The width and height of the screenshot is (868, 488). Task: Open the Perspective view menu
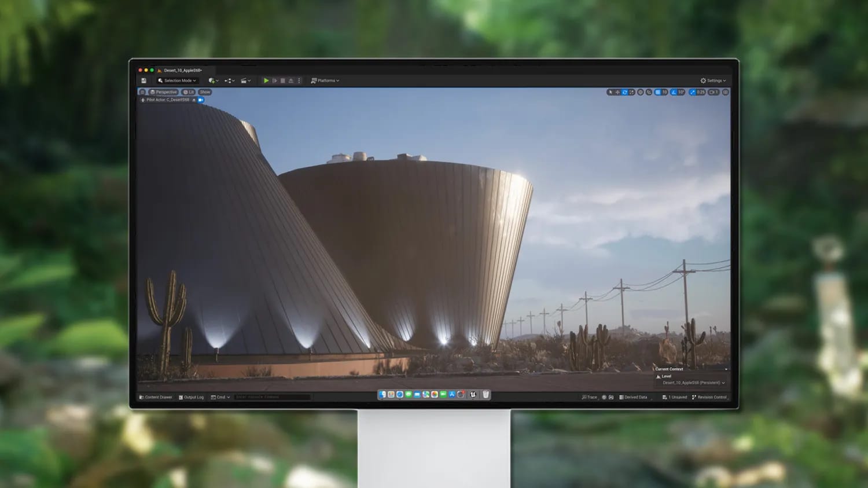pos(164,92)
